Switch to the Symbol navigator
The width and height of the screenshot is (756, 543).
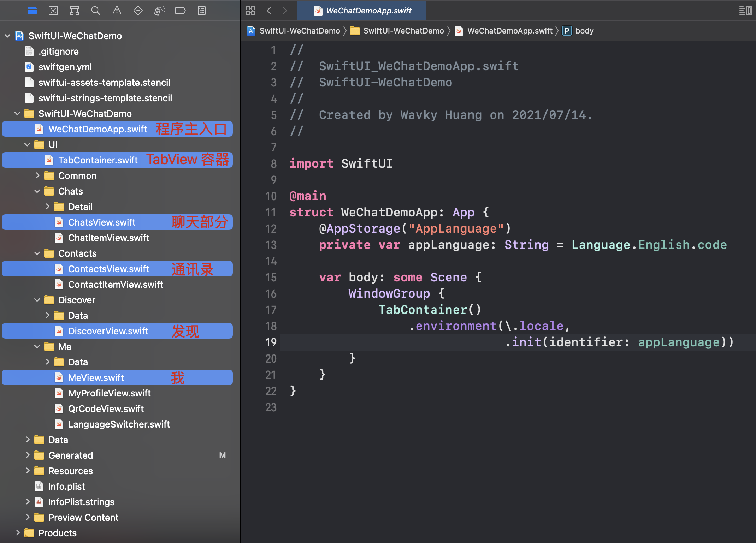tap(74, 11)
